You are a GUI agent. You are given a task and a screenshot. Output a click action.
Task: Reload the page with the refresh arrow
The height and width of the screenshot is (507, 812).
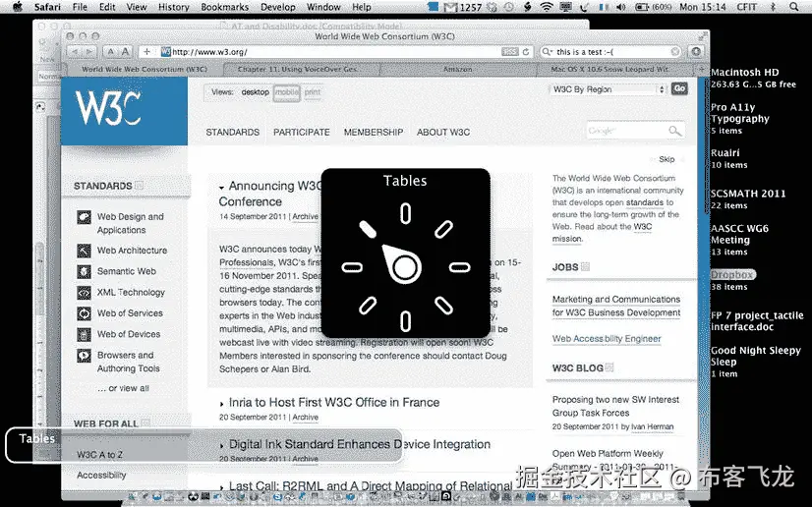point(526,52)
